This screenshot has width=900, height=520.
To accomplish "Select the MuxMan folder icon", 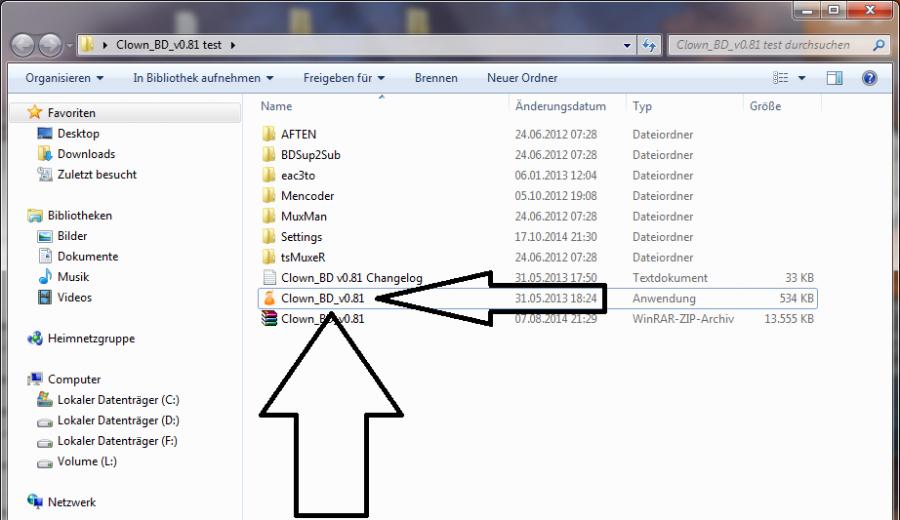I will (269, 216).
